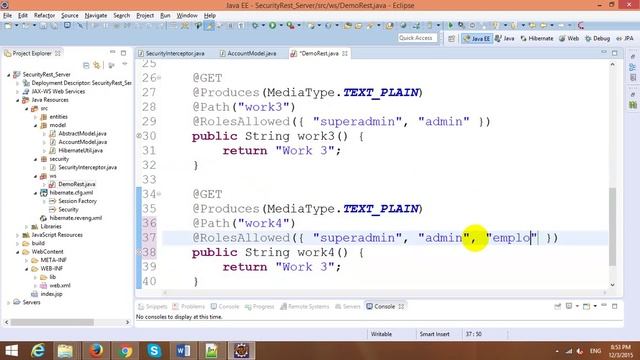Click the Save toolbar icon
The width and height of the screenshot is (640, 360).
pyautogui.click(x=43, y=26)
